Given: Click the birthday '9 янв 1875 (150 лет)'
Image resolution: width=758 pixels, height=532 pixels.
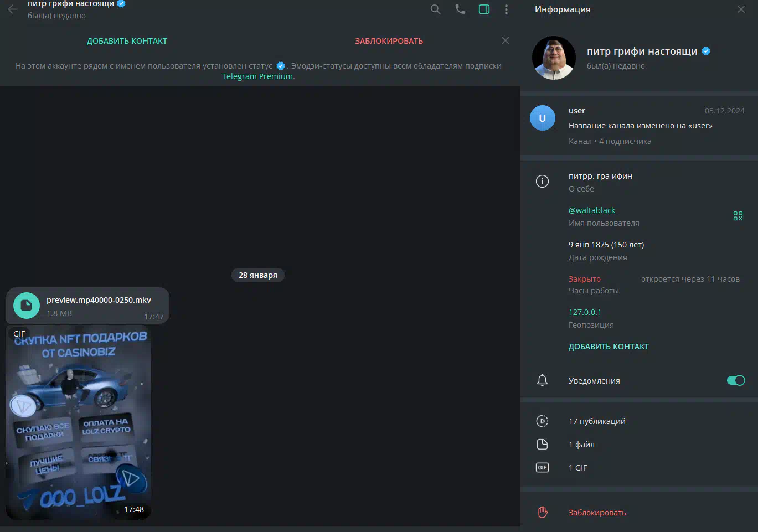Looking at the screenshot, I should tap(606, 245).
